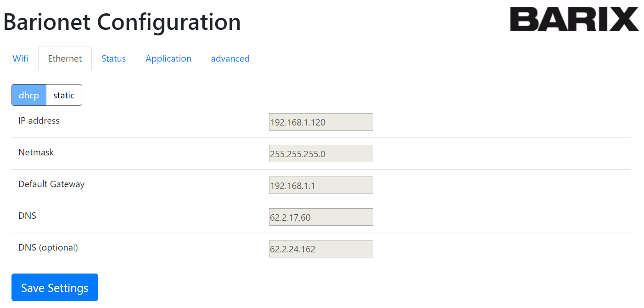Image resolution: width=644 pixels, height=308 pixels.
Task: Click the BARIX logo
Action: (574, 19)
